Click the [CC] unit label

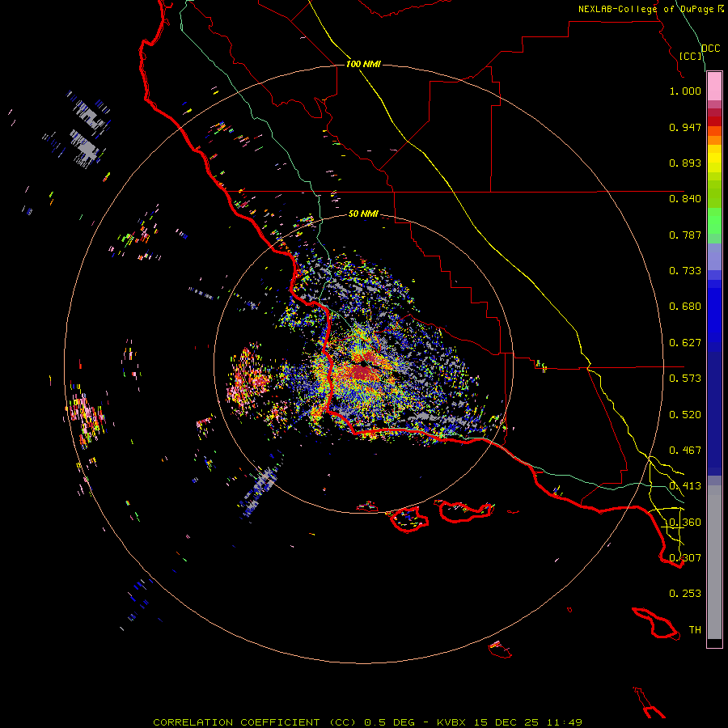click(691, 56)
